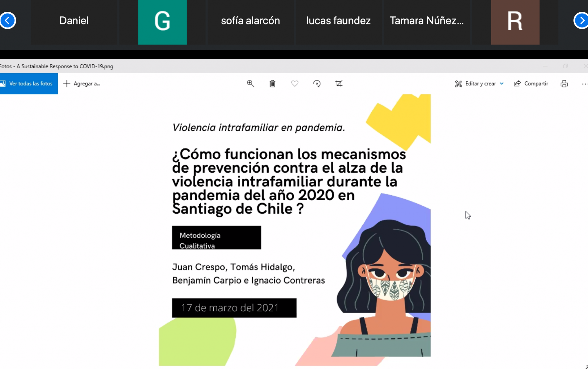Viewport: 588px width, 369px height.
Task: Delete the photo with trash icon
Action: coord(272,84)
